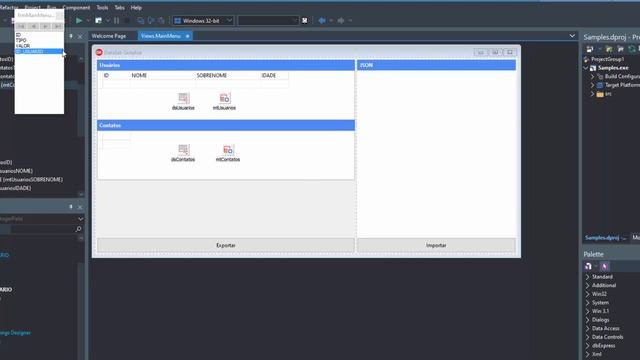Open the Component menu
The width and height of the screenshot is (640, 360).
(77, 7)
